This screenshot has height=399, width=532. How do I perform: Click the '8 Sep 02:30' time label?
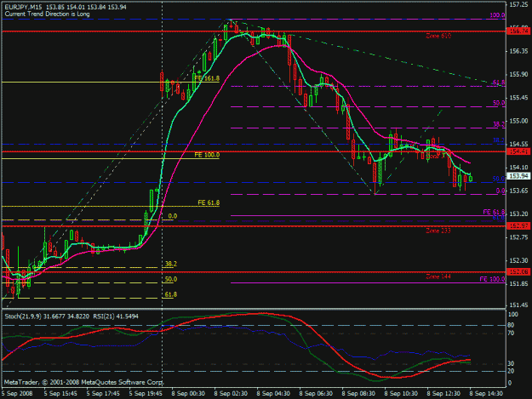[231, 393]
